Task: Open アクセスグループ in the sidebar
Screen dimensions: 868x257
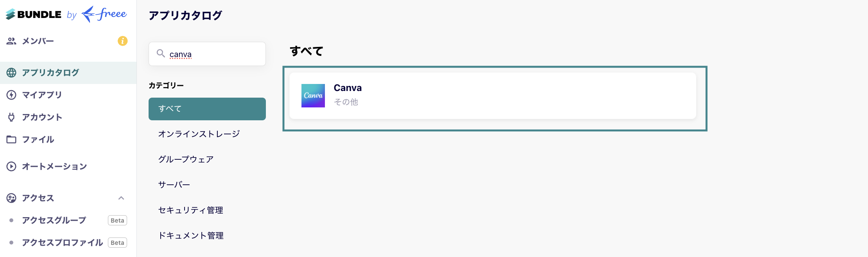Action: tap(54, 220)
